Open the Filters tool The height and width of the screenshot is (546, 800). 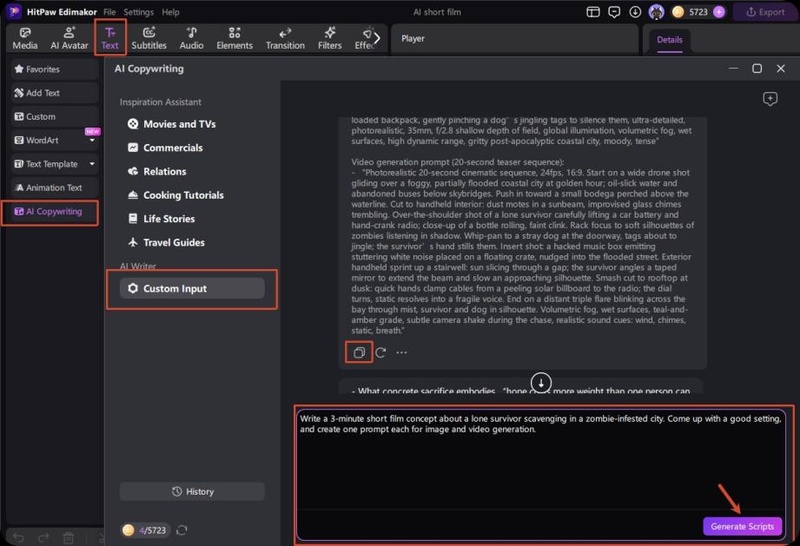(330, 38)
